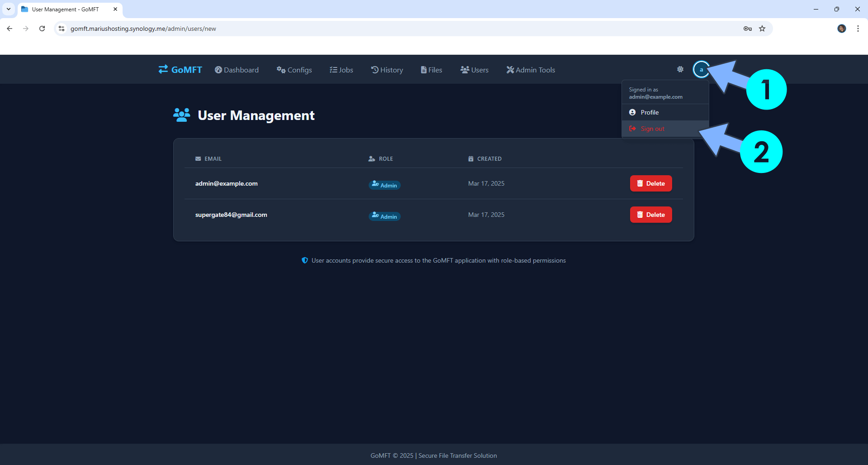Close the User Management tab
This screenshot has width=868, height=465.
coord(115,9)
